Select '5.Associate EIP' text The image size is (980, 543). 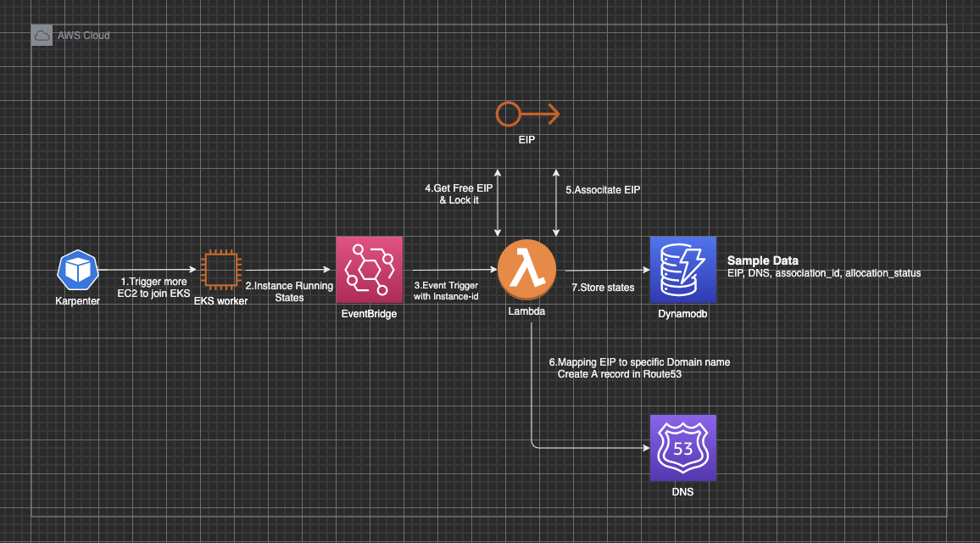coord(603,190)
